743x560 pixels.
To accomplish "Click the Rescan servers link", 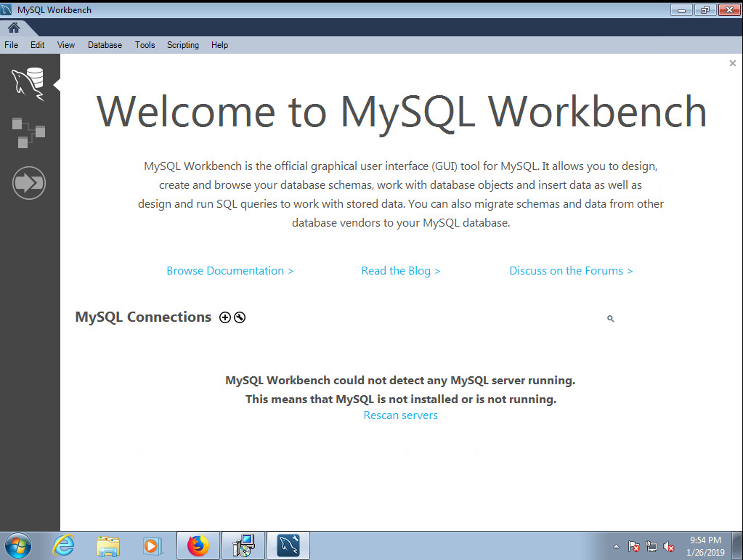I will pyautogui.click(x=400, y=415).
